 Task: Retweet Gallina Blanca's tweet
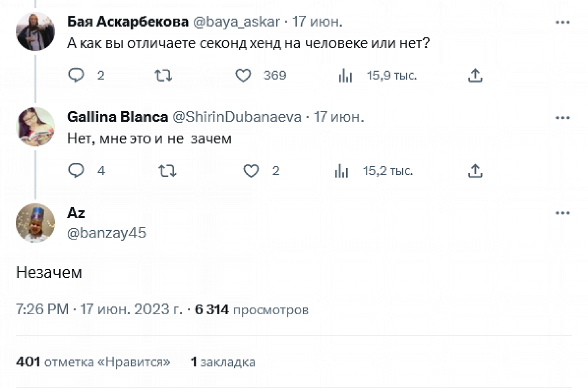167,170
